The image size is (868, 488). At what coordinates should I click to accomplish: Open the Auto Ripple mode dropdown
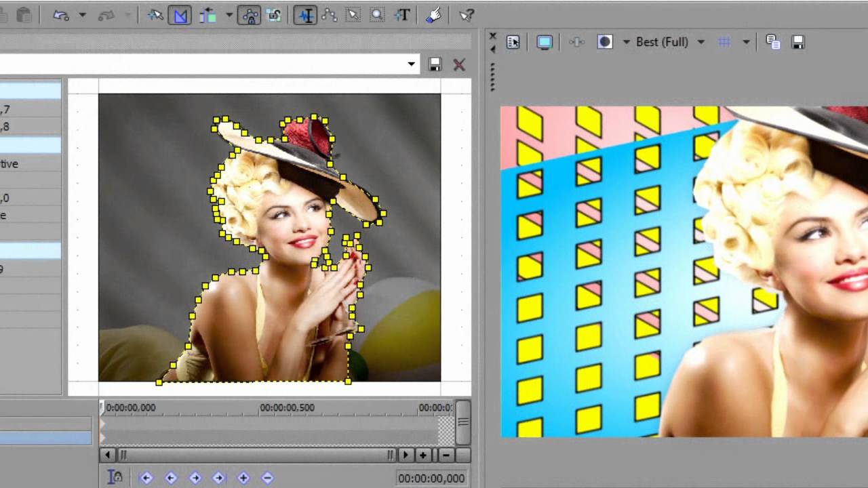pyautogui.click(x=229, y=15)
